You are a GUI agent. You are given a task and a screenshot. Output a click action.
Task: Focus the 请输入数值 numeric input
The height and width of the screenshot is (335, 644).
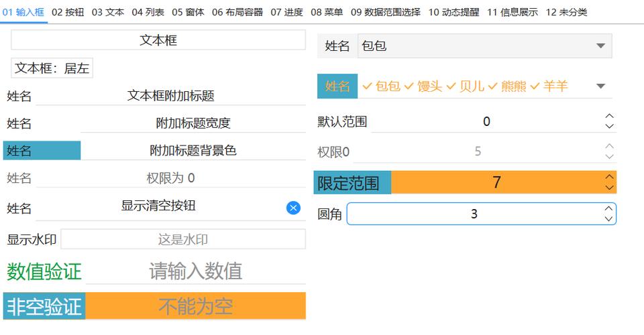[196, 271]
